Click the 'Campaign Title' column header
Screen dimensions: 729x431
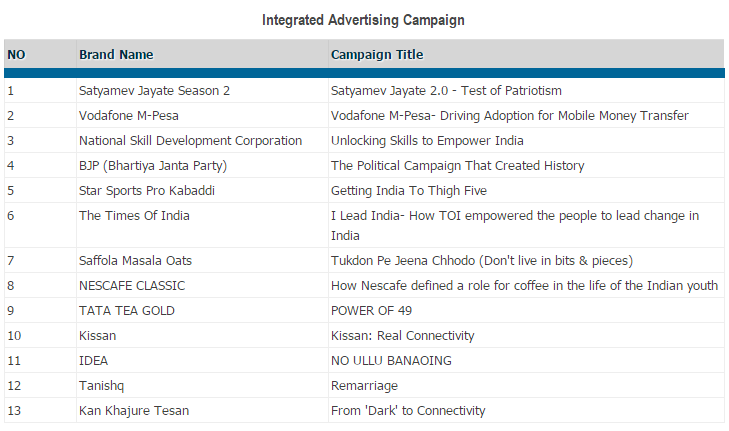tap(377, 55)
